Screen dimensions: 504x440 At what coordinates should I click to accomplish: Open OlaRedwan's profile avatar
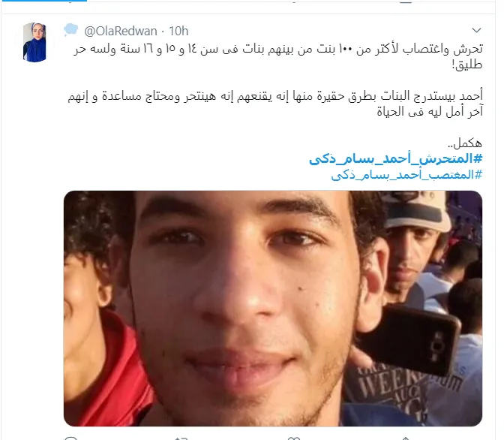(x=34, y=42)
